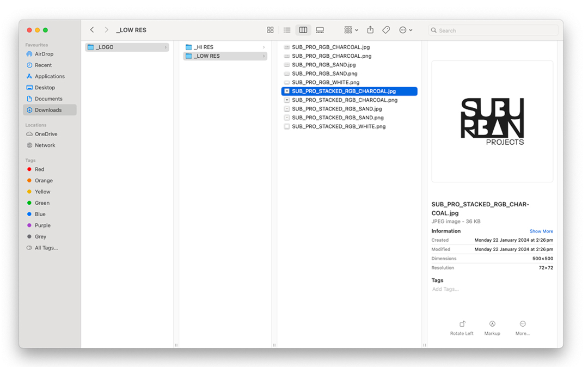This screenshot has width=588, height=367.
Task: Open OneDrive location in the sidebar
Action: 50,134
